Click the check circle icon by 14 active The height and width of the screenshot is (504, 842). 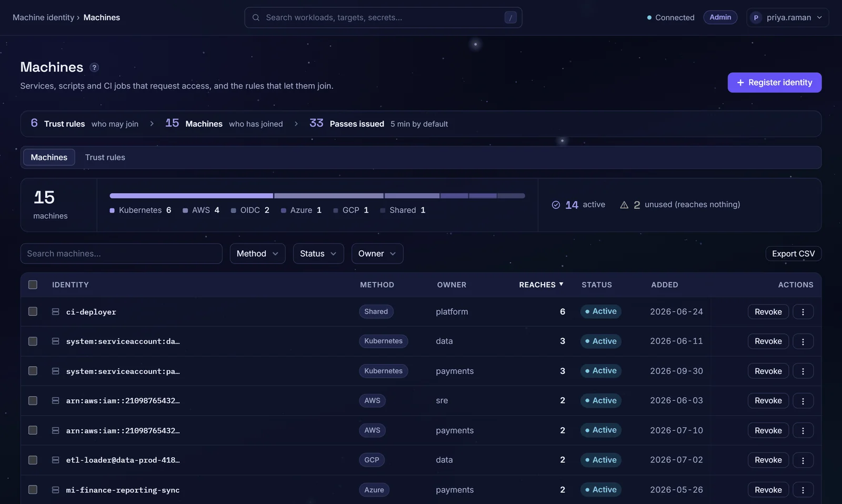tap(556, 205)
